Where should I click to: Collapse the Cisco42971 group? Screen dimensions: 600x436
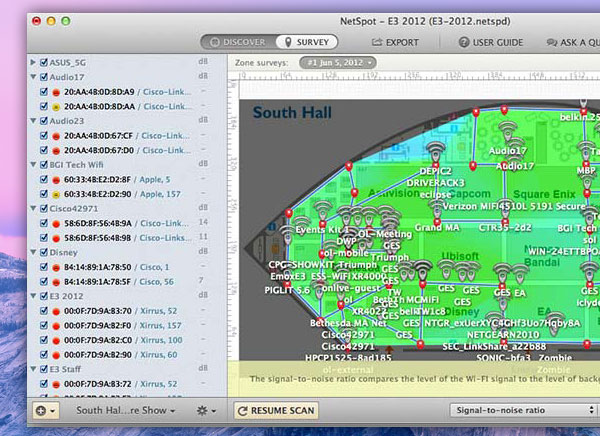[x=33, y=208]
